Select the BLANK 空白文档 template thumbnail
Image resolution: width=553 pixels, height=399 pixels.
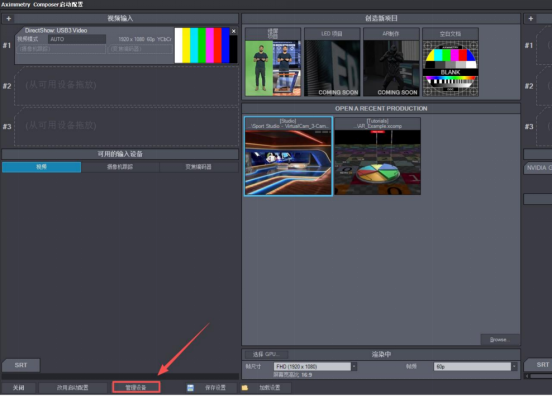[450, 62]
